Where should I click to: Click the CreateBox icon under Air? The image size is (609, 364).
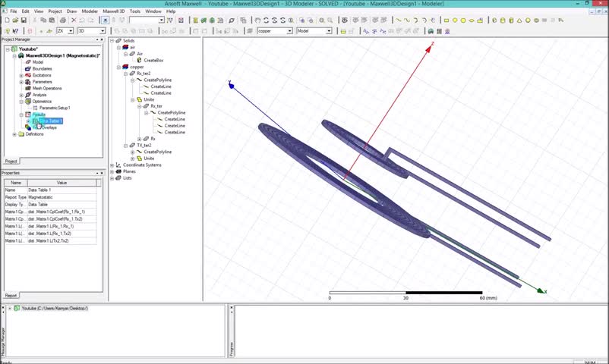click(139, 60)
